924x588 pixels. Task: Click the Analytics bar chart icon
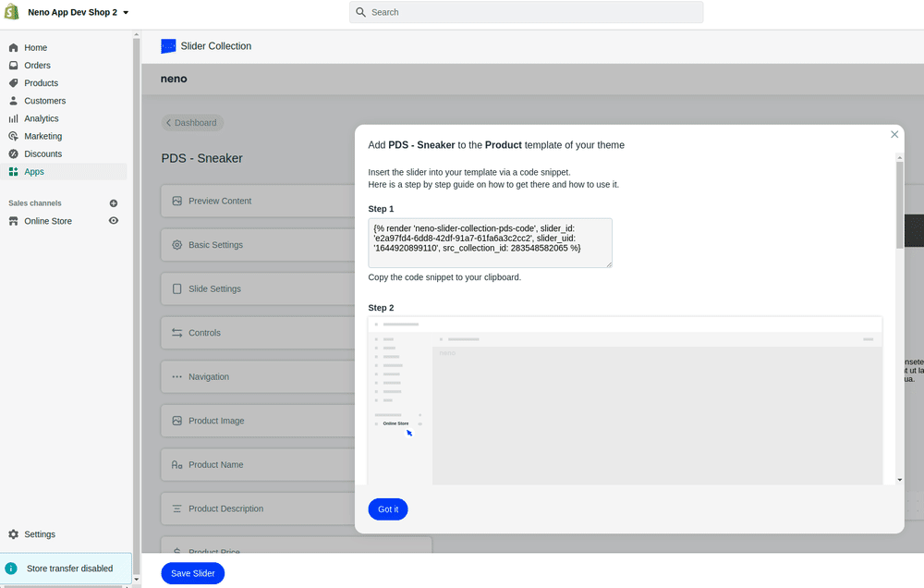13,118
